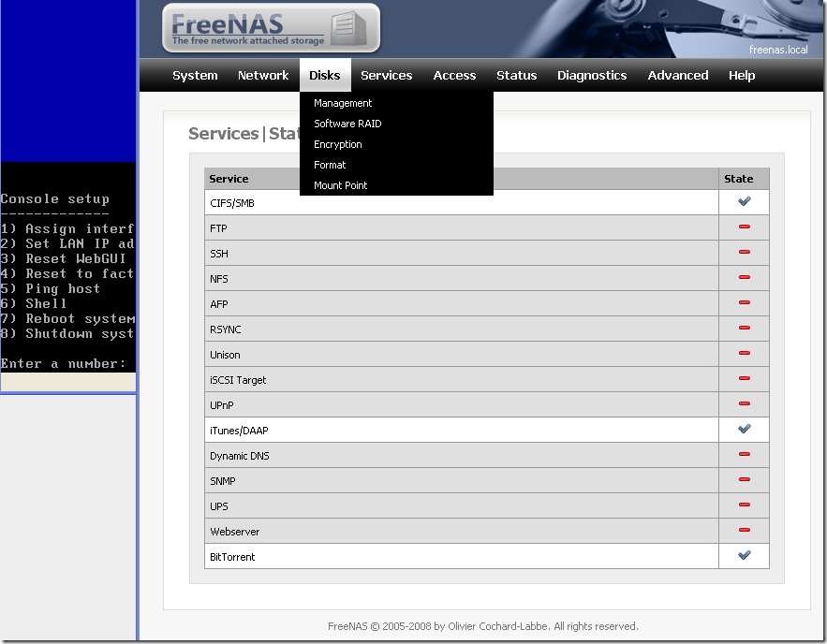The image size is (827, 644).
Task: Click the BitTorrent enabled checkmark icon
Action: click(x=745, y=555)
